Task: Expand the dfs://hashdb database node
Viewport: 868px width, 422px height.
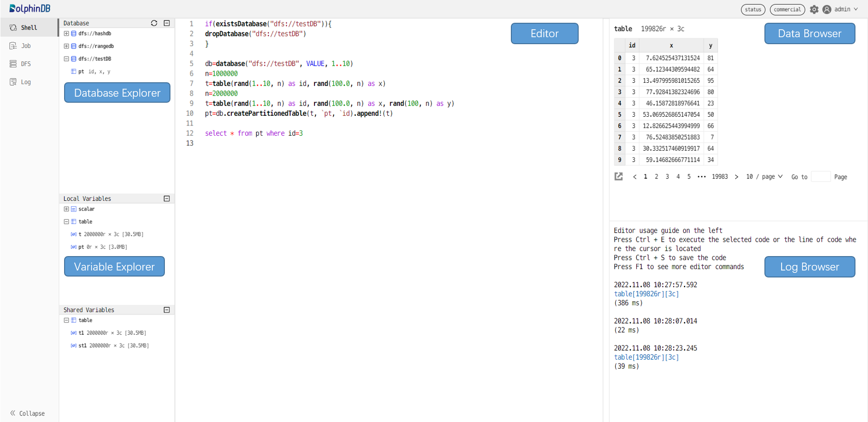Action: [x=66, y=33]
